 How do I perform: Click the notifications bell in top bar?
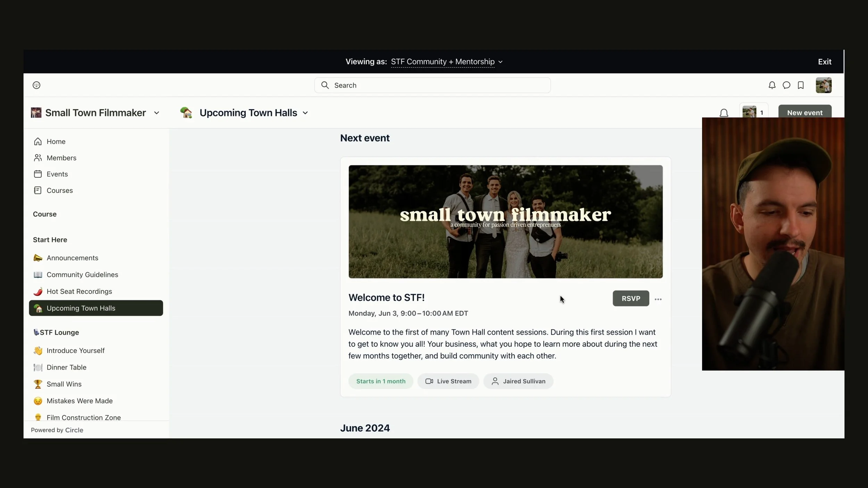coord(771,85)
